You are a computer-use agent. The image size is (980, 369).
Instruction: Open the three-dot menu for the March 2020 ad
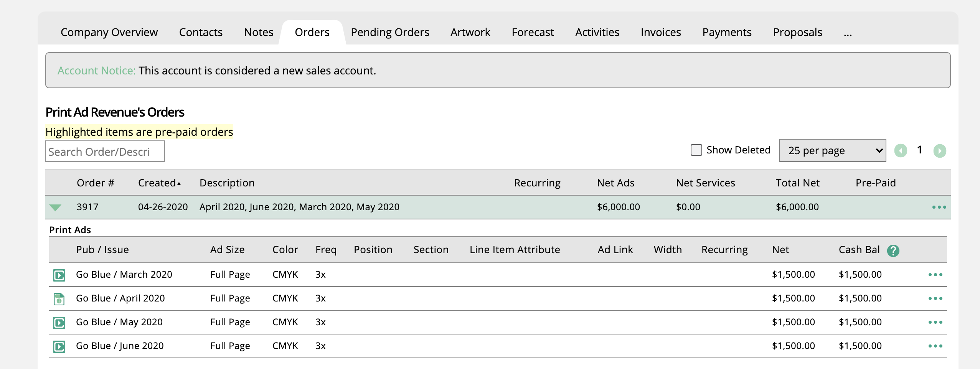point(935,275)
